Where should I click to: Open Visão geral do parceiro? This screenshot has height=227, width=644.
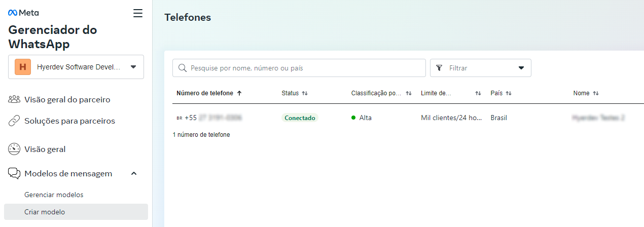[67, 99]
